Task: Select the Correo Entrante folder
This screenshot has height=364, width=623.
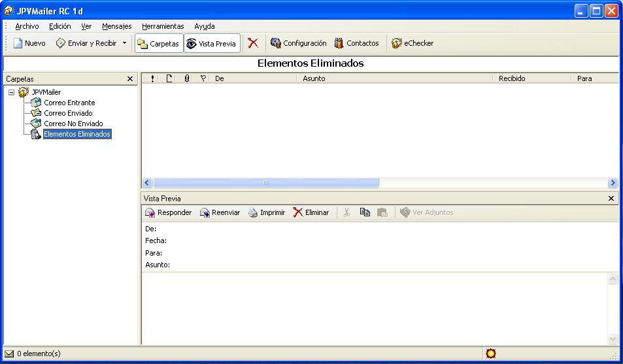Action: coord(69,103)
